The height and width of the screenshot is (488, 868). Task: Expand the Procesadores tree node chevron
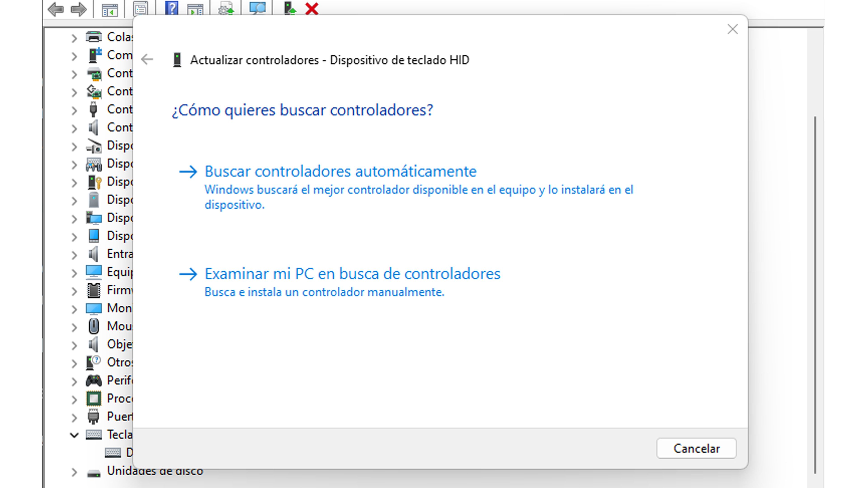(74, 399)
